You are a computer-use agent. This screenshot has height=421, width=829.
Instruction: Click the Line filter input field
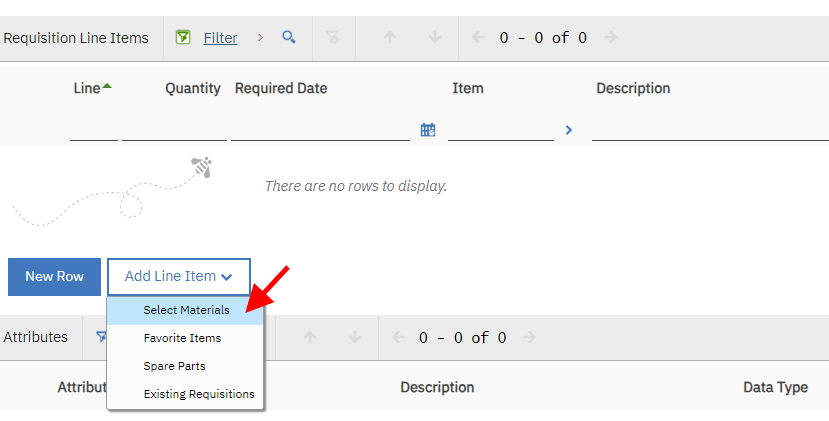(94, 130)
